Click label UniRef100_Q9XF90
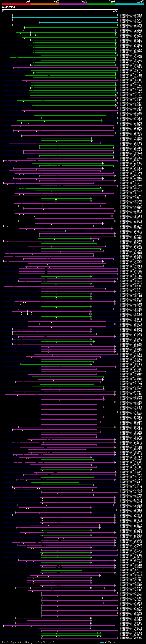Viewport: 146px width, 644px height. pos(131,578)
